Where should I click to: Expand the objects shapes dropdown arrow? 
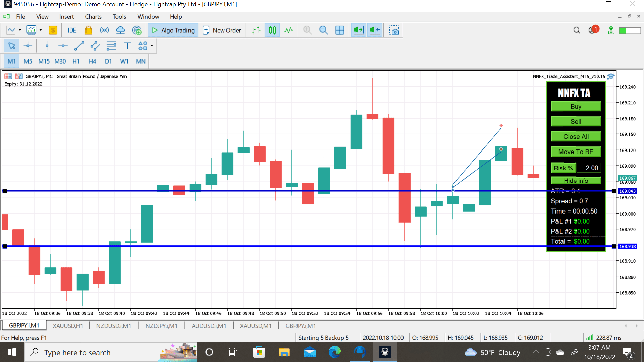pos(152,46)
